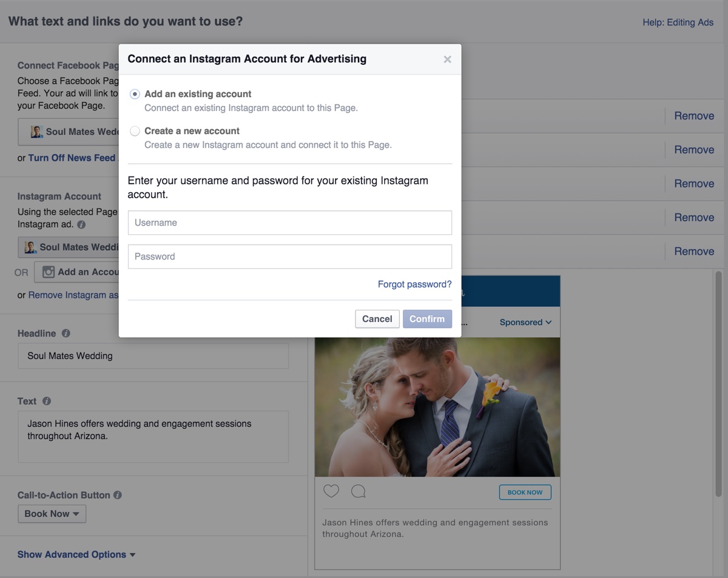Click the BOOK NOW button in the ad preview
Image resolution: width=728 pixels, height=578 pixels.
click(525, 492)
